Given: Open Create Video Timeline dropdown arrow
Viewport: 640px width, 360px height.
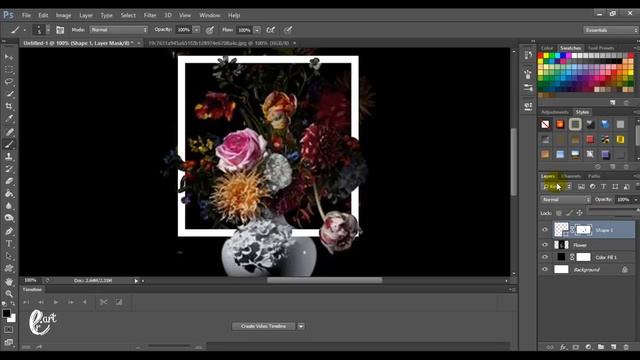Looking at the screenshot, I should (x=301, y=326).
